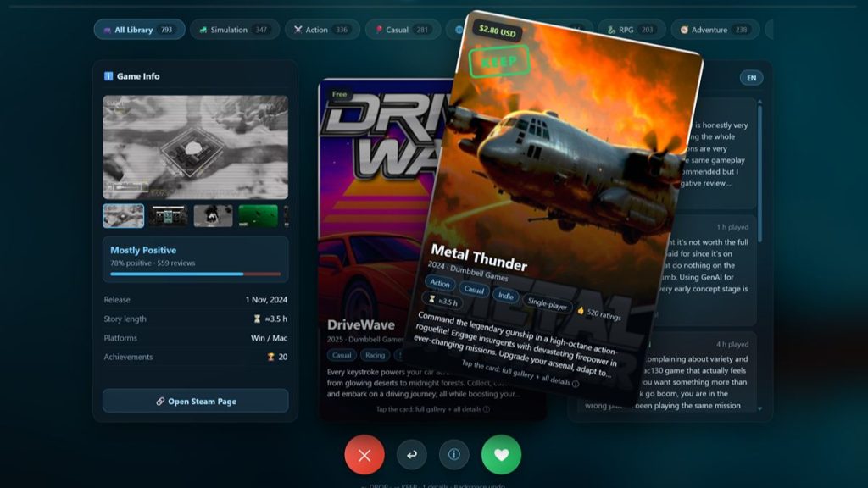The image size is (868, 488).
Task: Open the main game screenshot preview
Action: [x=196, y=147]
